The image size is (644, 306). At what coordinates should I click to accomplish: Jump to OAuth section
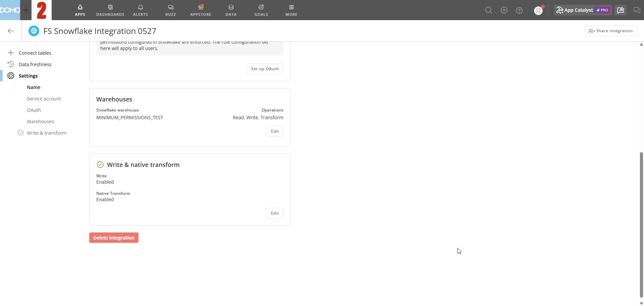(34, 110)
